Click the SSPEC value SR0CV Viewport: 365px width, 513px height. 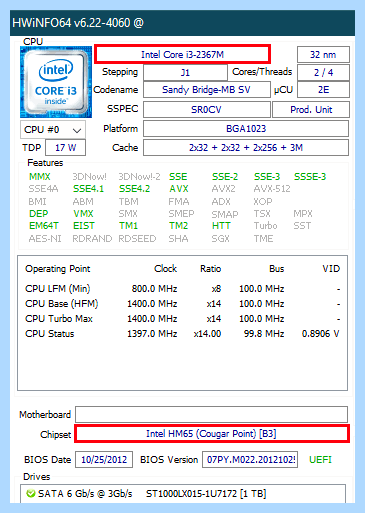click(207, 110)
